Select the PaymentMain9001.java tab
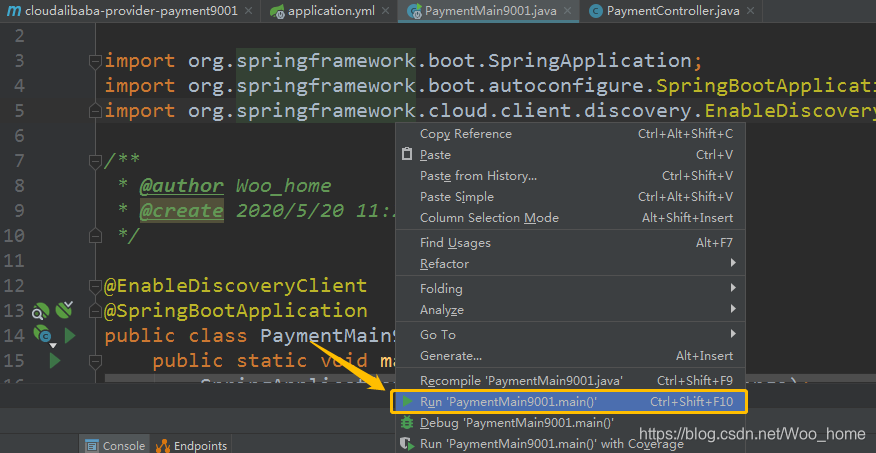The height and width of the screenshot is (453, 876). (489, 11)
